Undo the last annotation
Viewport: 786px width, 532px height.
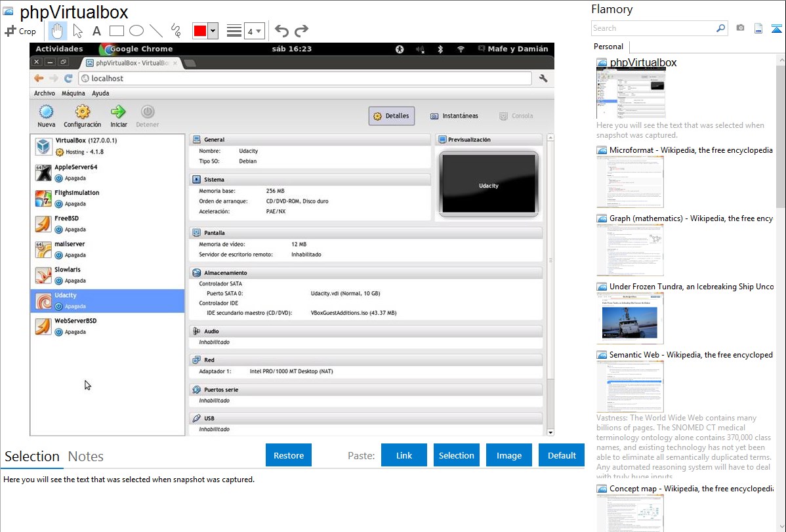click(x=281, y=31)
